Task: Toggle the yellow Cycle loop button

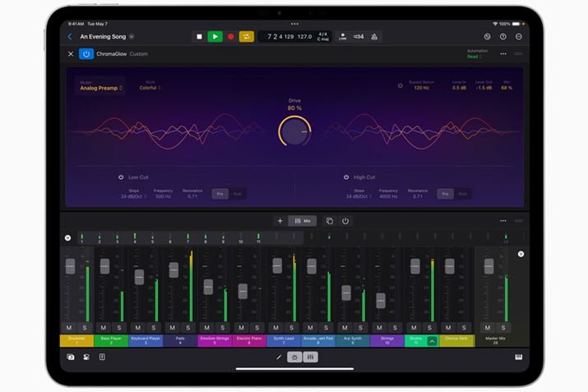Action: (x=246, y=37)
